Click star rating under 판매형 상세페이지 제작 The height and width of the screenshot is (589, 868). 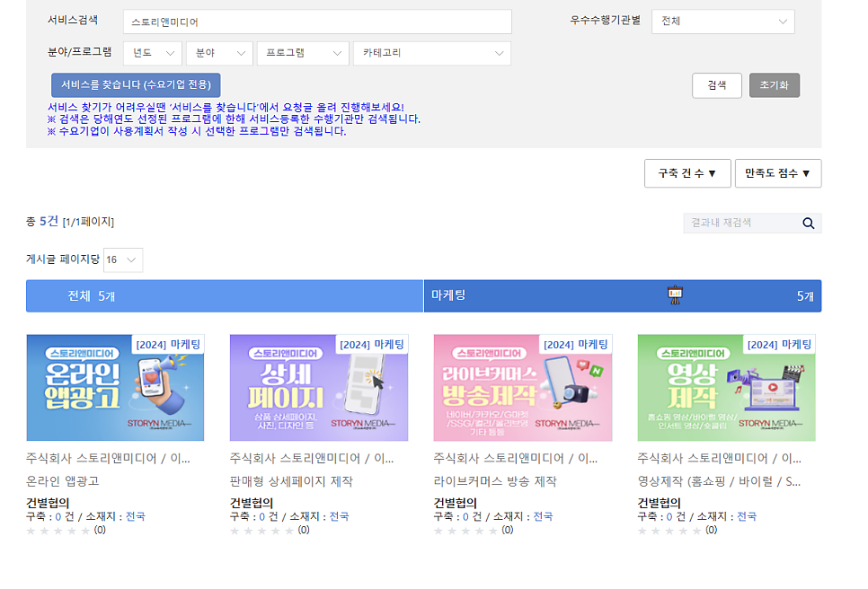point(261,531)
